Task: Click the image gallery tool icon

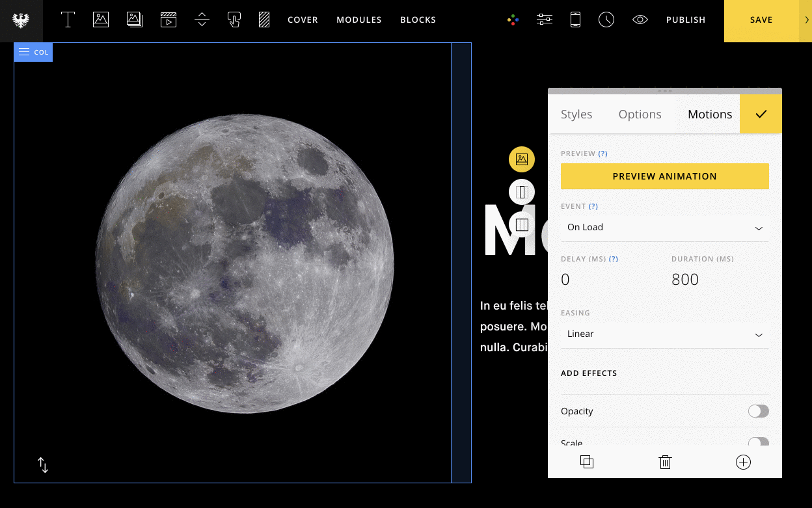Action: click(x=135, y=20)
